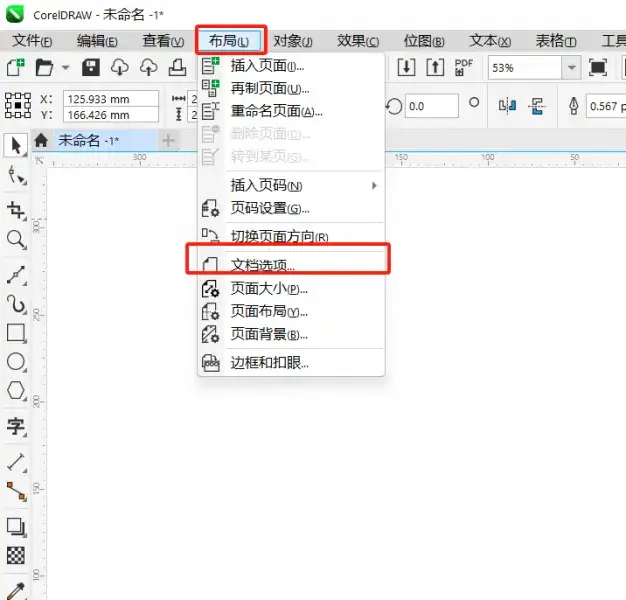Screen dimensions: 626x600
Task: Open dropdown arrow beside Open folder
Action: (65, 67)
